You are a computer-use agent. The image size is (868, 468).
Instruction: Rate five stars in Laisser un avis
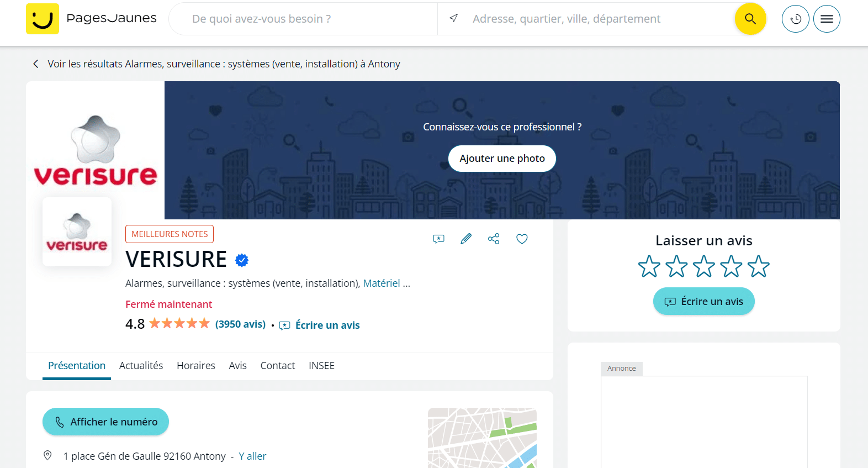coord(759,266)
